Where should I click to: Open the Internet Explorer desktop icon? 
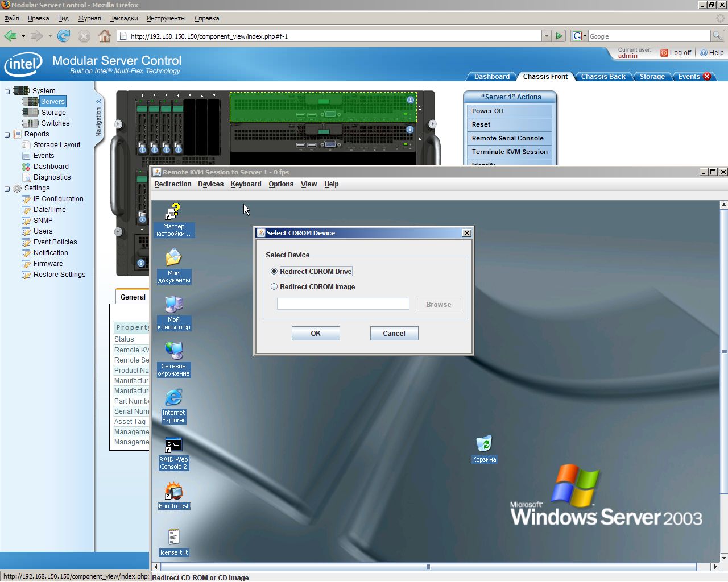[173, 398]
